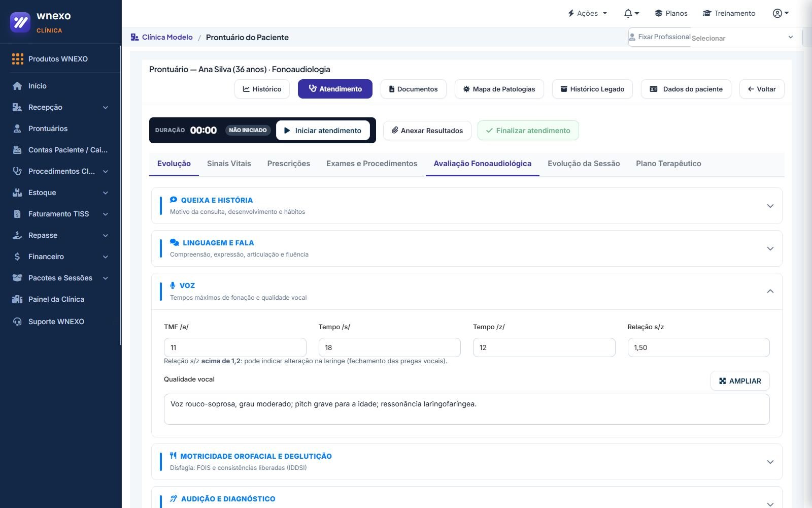Click the TMF /a/ input field
Screen dimensions: 812x508
235,347
